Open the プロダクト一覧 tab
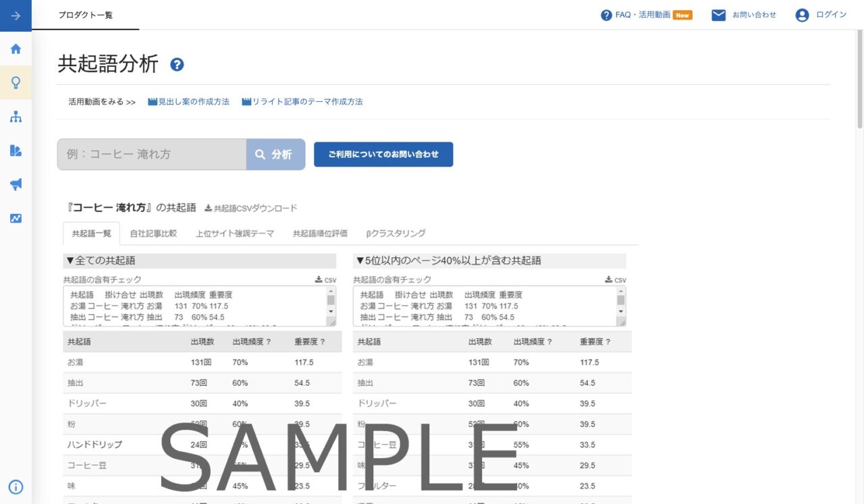Viewport: 864px width, 504px height. 85,15
